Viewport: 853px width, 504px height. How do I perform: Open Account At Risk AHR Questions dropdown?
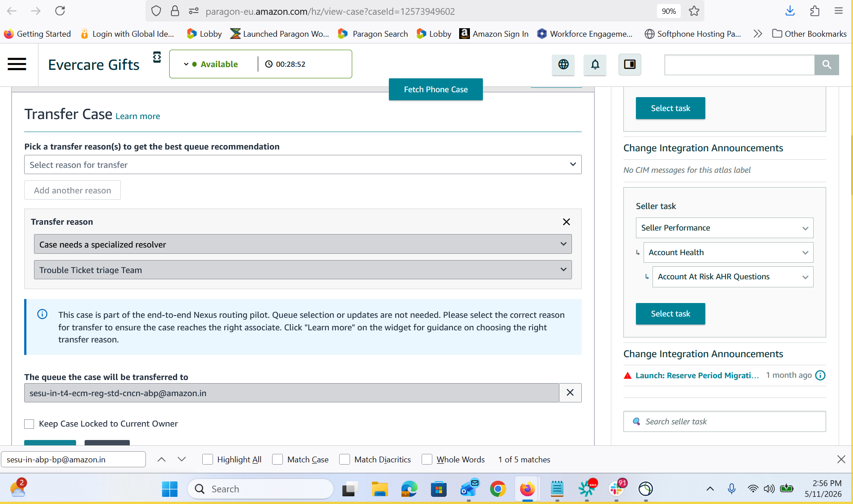[x=733, y=277]
